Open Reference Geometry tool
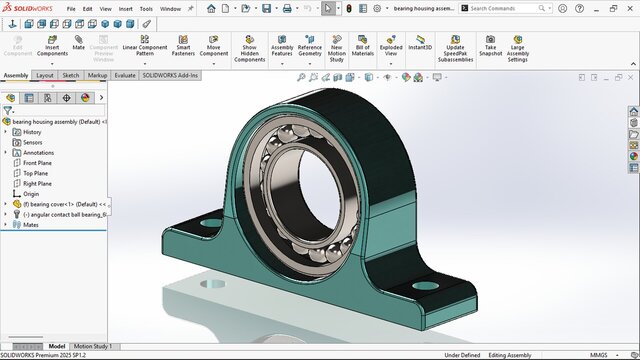The height and width of the screenshot is (360, 640). tap(310, 46)
